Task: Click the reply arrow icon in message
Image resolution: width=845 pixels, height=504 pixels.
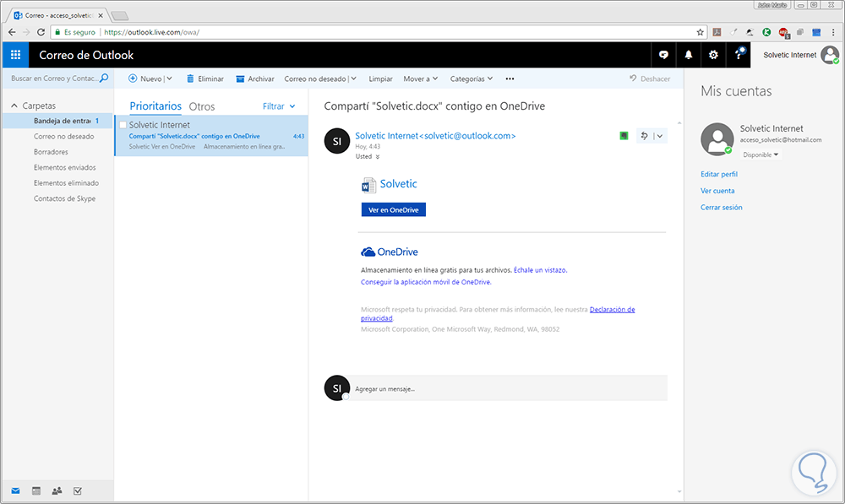Action: point(644,136)
